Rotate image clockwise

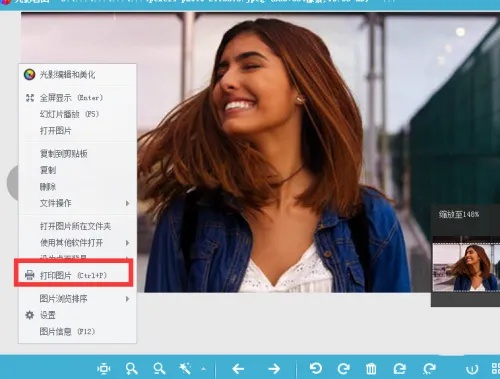pos(343,369)
